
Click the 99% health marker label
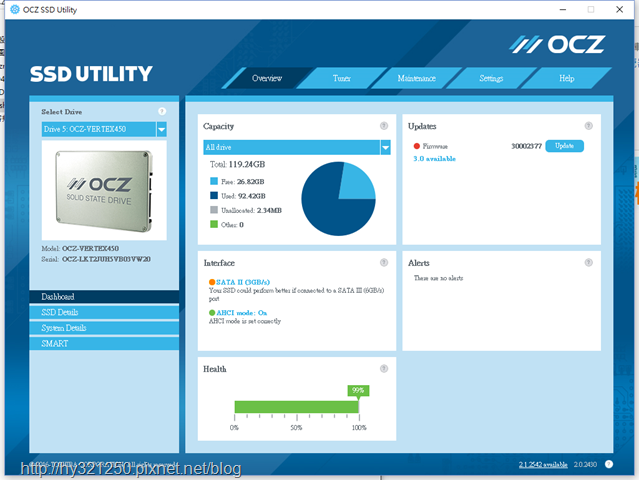[358, 390]
